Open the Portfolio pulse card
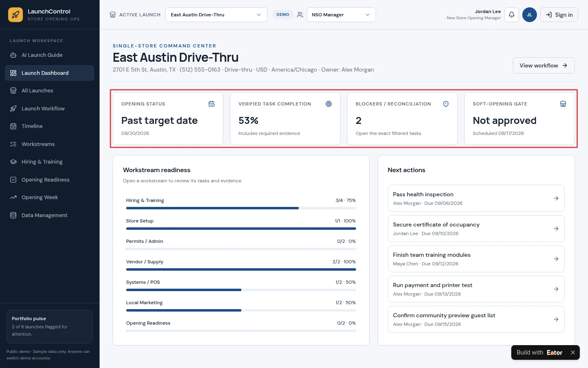 point(49,326)
